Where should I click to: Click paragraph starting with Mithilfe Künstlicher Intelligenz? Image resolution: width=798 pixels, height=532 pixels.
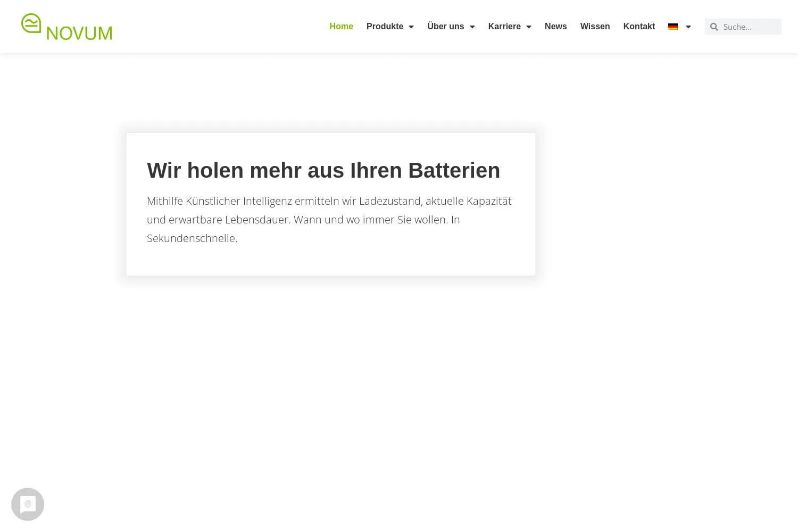(330, 220)
